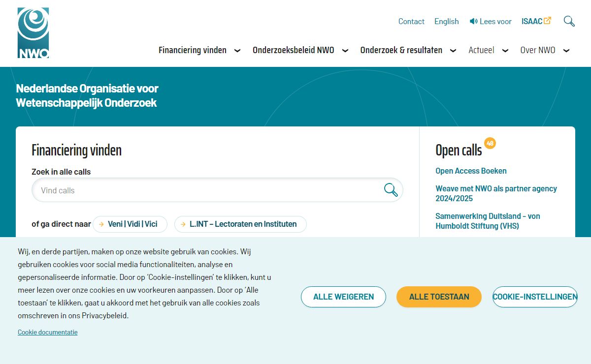The height and width of the screenshot is (364, 591).
Task: Go to the Contact page
Action: coord(411,21)
